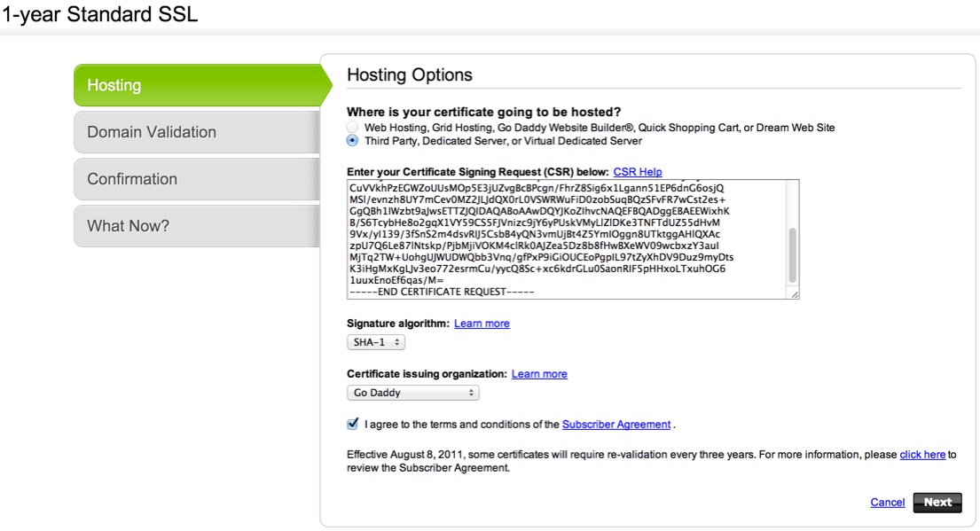Open the SHA-1 signature algorithm dropdown

pyautogui.click(x=375, y=342)
